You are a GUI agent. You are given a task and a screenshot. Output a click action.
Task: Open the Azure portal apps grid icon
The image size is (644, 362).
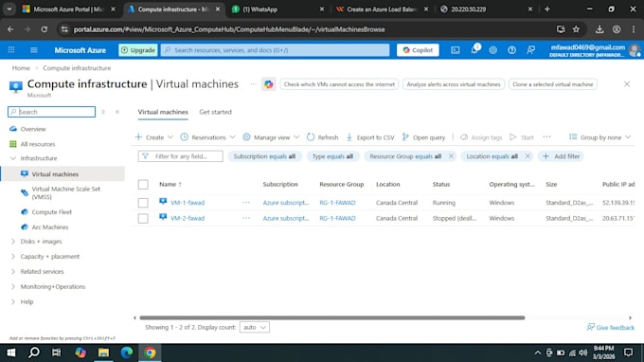click(x=11, y=50)
